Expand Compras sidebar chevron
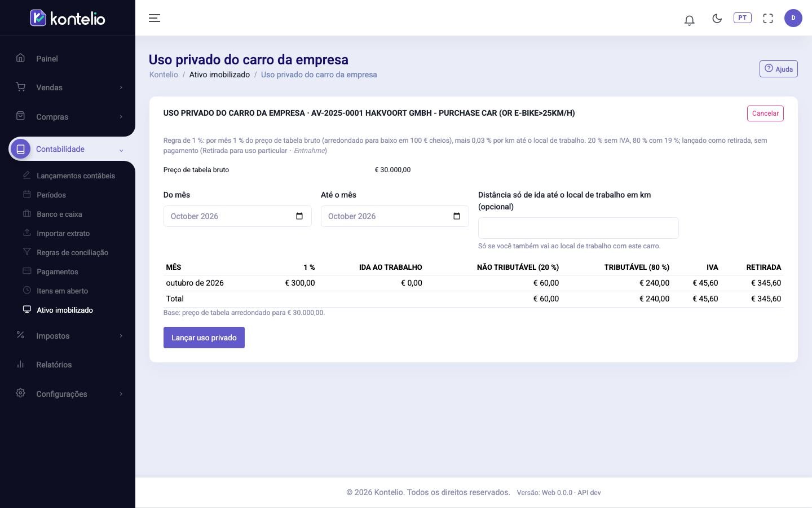Screen dimensions: 812x508 [x=121, y=117]
